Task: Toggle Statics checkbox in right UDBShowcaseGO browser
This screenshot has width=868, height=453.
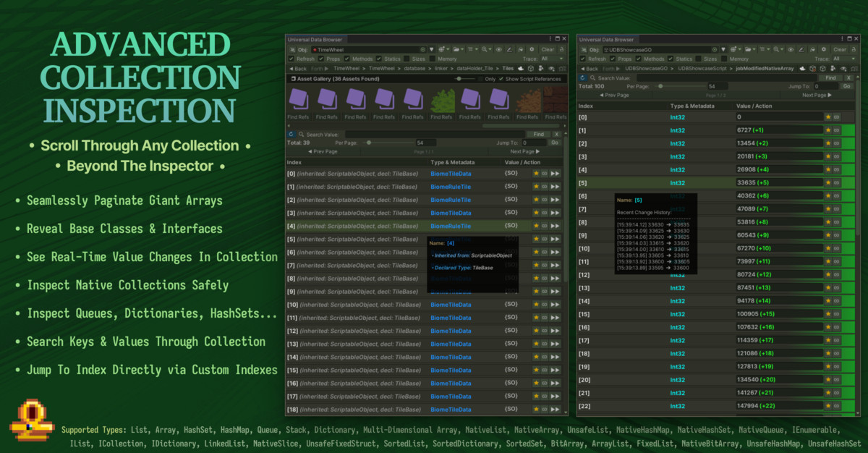Action: tap(671, 59)
